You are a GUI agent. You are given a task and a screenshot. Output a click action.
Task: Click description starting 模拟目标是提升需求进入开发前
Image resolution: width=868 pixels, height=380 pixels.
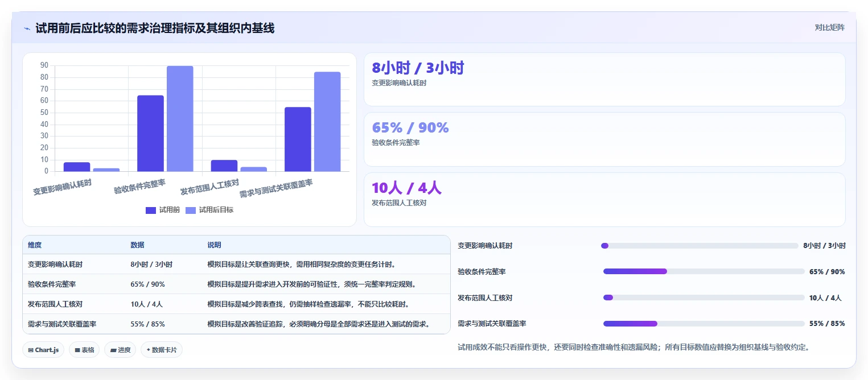pos(312,284)
